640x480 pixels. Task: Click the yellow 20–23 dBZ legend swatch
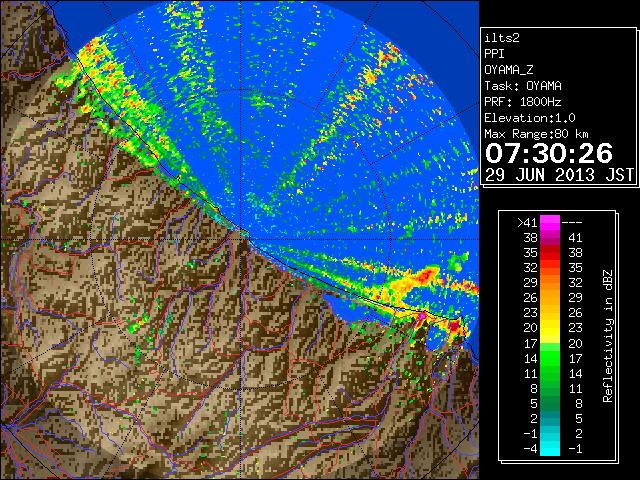[x=550, y=328]
